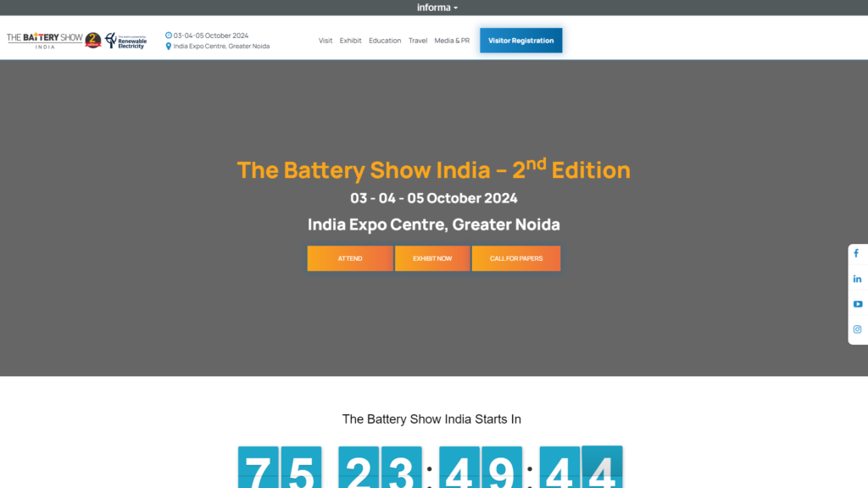
Task: Click the Renewable Electricity logo
Action: point(125,41)
